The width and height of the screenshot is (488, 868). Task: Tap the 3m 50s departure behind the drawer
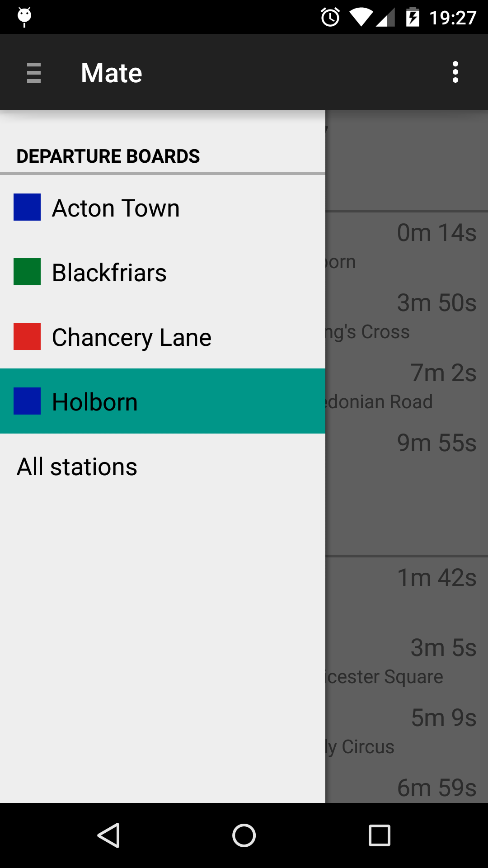pos(436,303)
